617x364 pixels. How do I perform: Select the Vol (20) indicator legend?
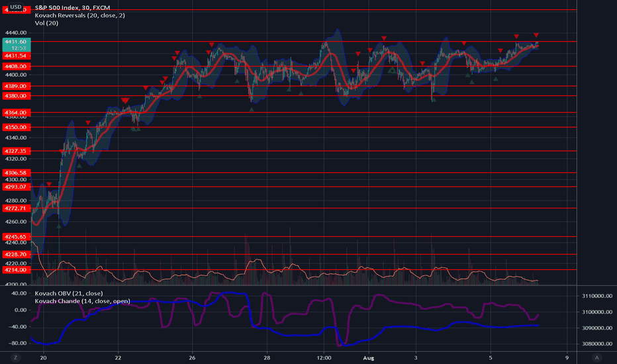[x=46, y=23]
